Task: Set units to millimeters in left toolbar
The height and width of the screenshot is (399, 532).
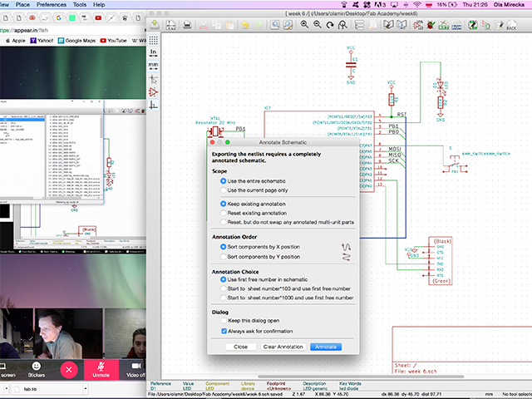Action: (x=153, y=66)
